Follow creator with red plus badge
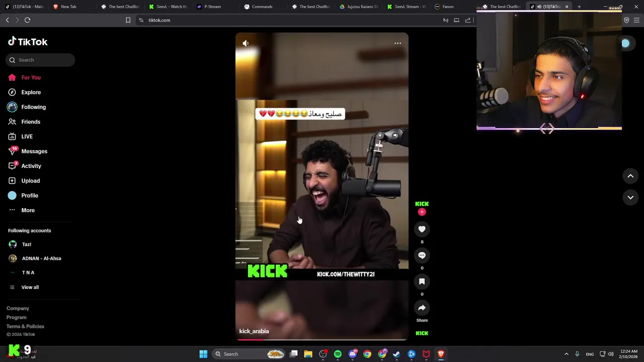This screenshot has height=362, width=644. (x=422, y=212)
